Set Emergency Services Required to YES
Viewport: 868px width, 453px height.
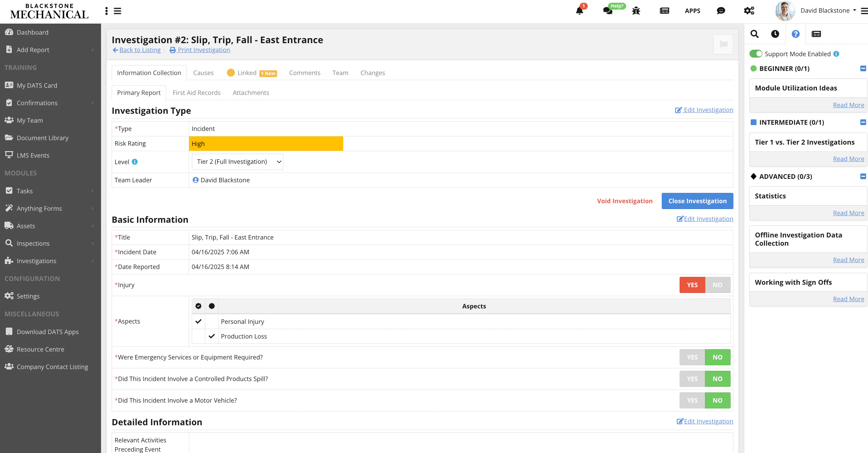[692, 357]
